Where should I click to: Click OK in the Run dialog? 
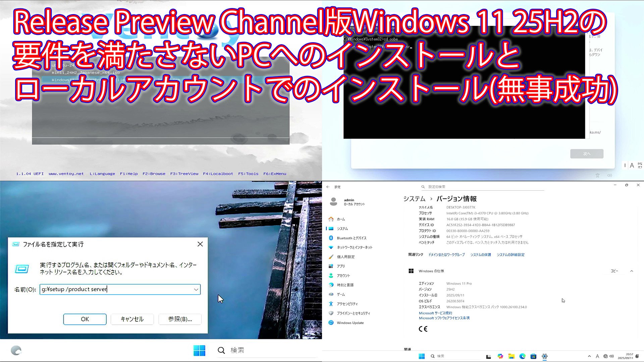[85, 319]
